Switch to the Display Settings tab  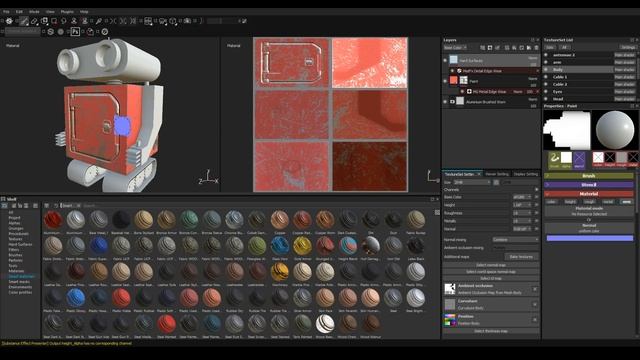[x=526, y=174]
